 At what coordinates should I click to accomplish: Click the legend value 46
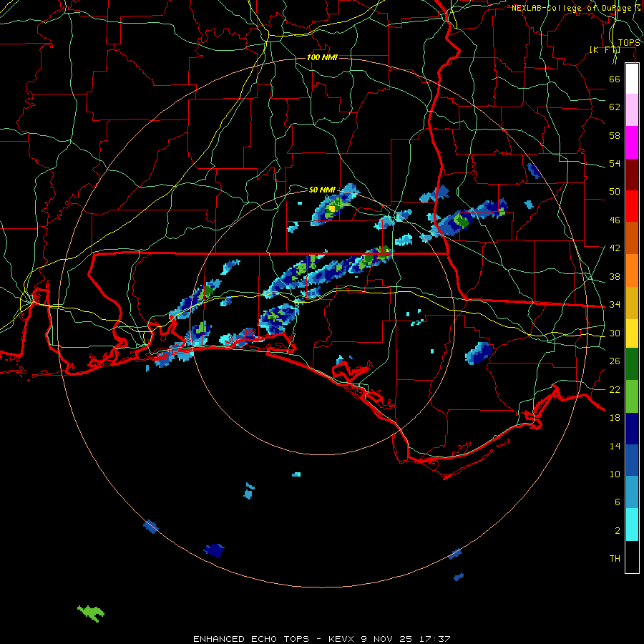(615, 220)
